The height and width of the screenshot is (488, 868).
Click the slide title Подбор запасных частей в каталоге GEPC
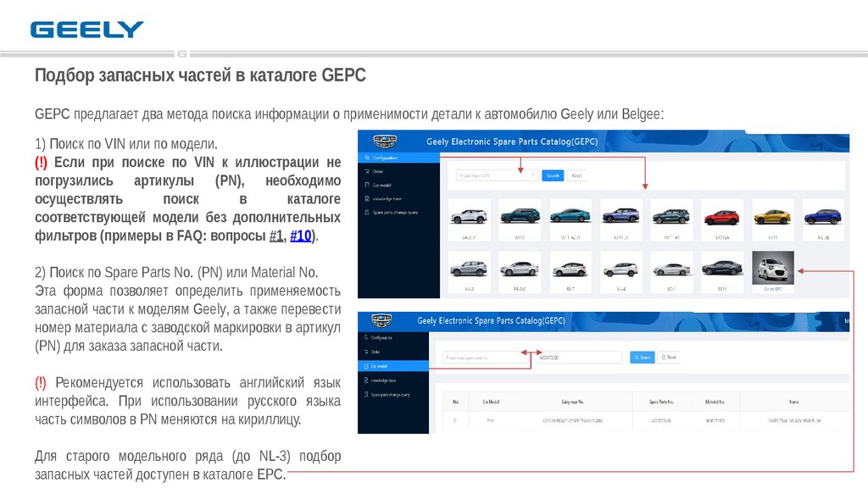200,75
